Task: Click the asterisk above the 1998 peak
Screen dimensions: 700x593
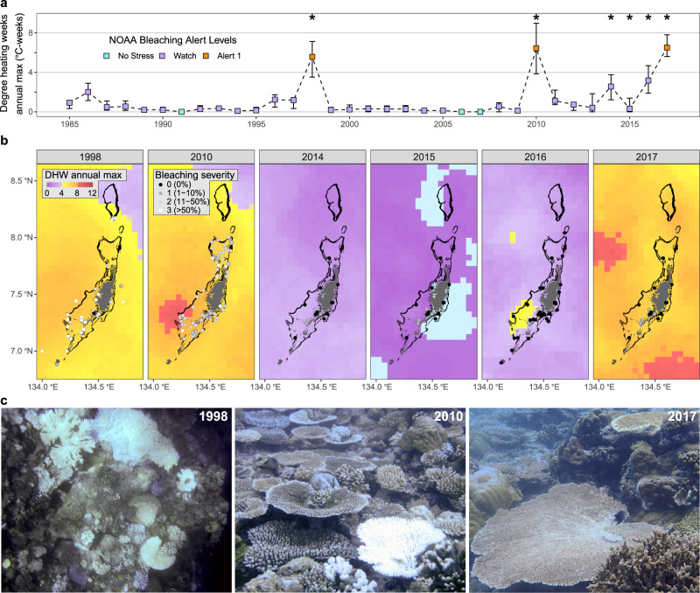Action: point(312,17)
